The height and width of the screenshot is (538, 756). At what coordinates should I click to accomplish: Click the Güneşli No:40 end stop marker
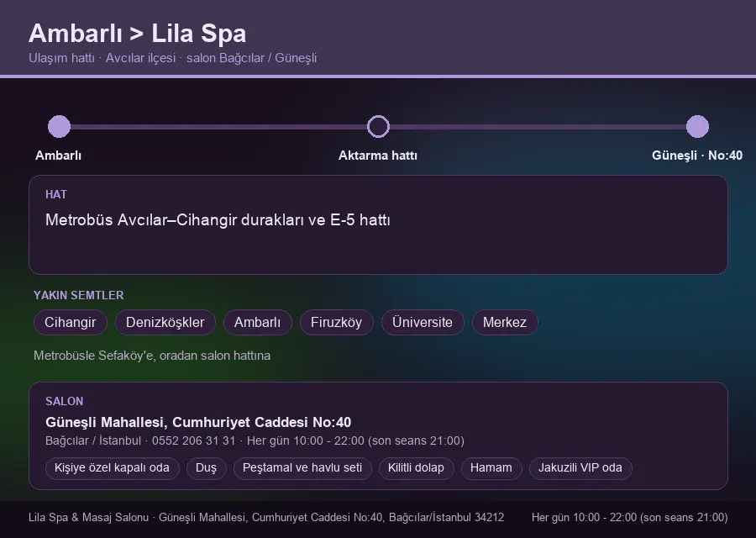[x=697, y=126]
